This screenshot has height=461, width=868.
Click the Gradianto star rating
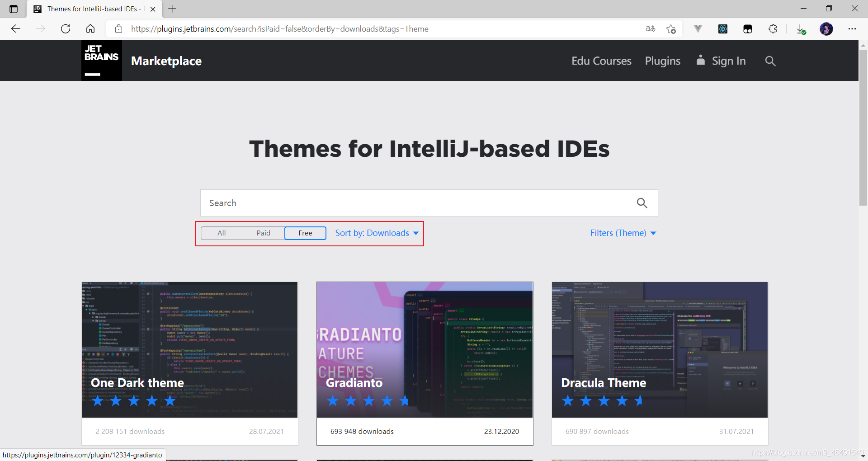(x=368, y=401)
